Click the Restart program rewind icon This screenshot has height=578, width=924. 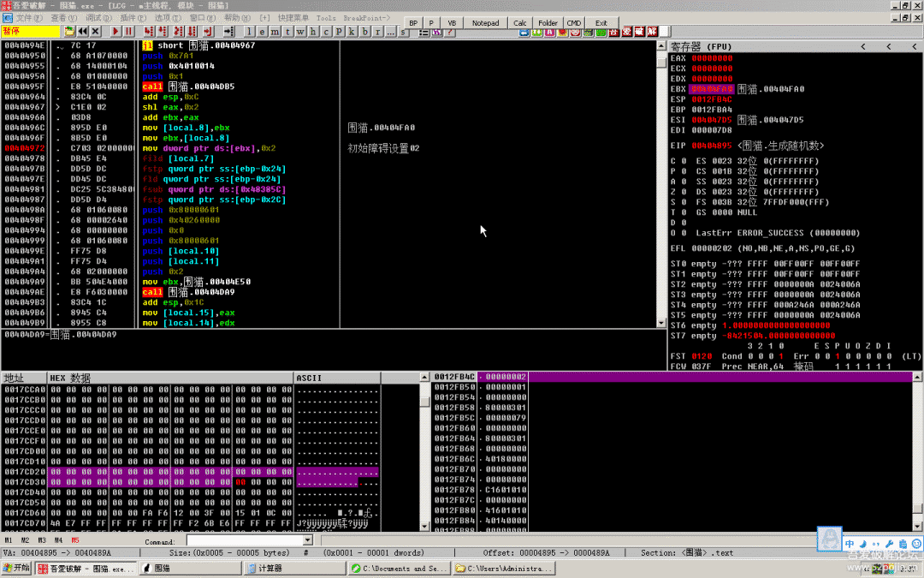[83, 31]
